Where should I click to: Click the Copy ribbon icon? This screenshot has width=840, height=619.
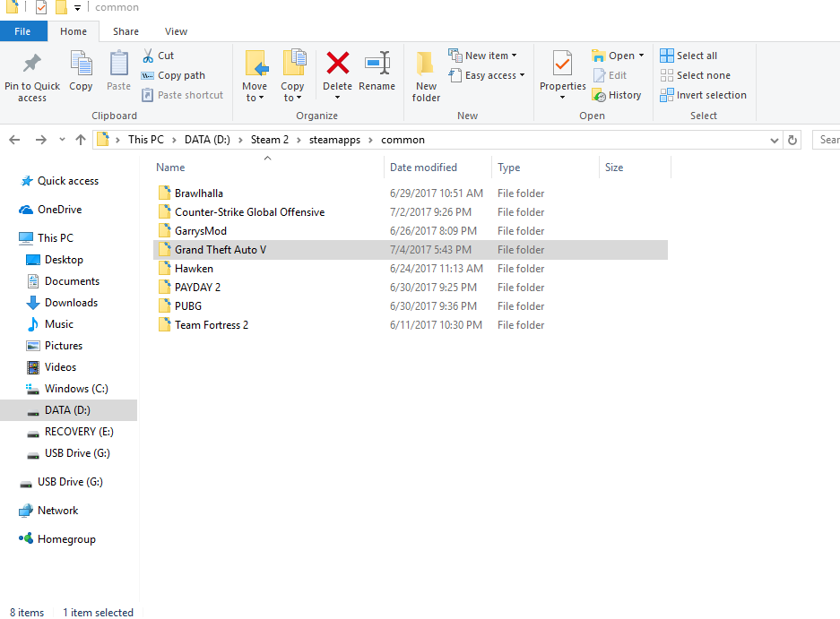click(x=81, y=64)
